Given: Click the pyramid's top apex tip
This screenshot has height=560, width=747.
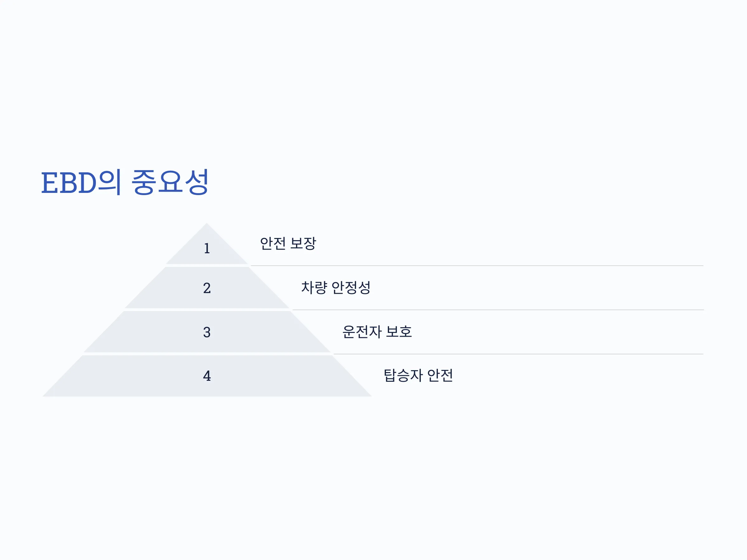Looking at the screenshot, I should pyautogui.click(x=207, y=224).
